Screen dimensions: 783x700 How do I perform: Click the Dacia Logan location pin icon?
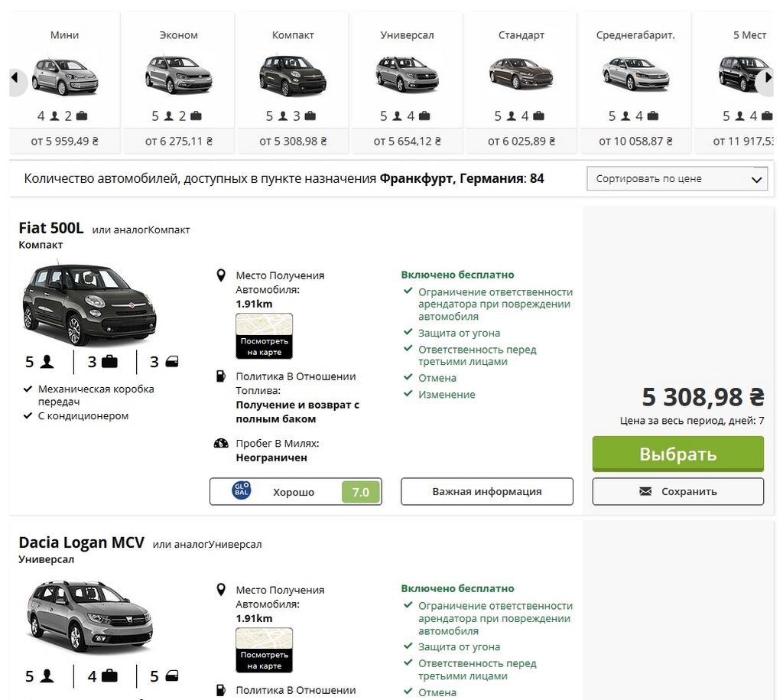click(x=221, y=590)
